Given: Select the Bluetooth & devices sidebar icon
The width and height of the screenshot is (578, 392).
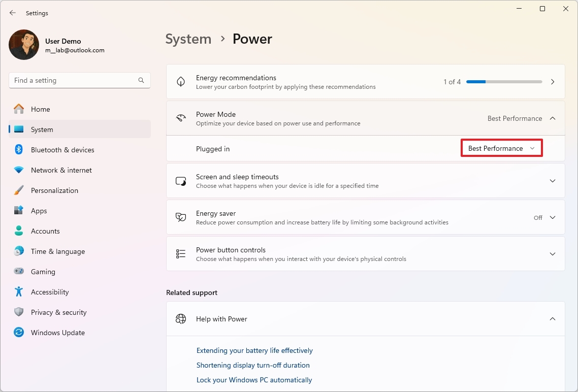Looking at the screenshot, I should click(18, 149).
